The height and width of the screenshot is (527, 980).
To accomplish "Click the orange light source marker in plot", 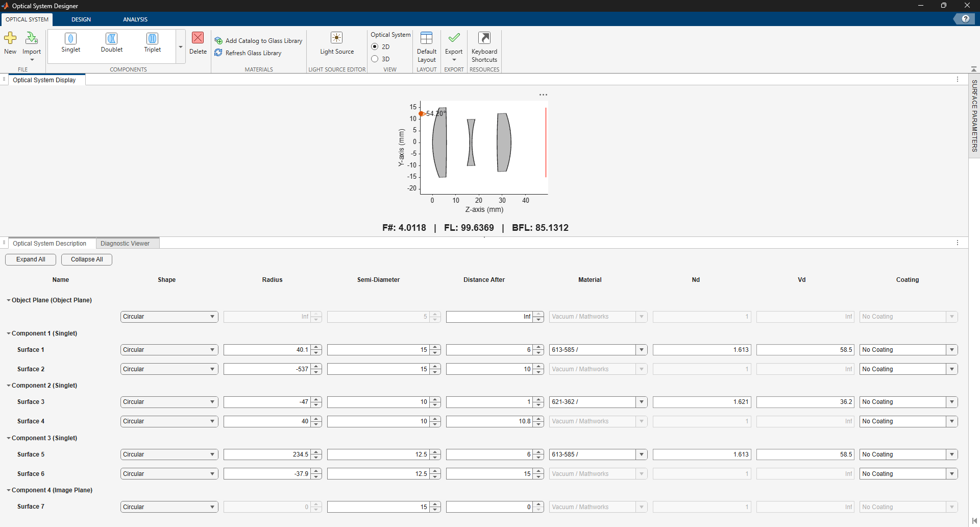I will click(422, 114).
